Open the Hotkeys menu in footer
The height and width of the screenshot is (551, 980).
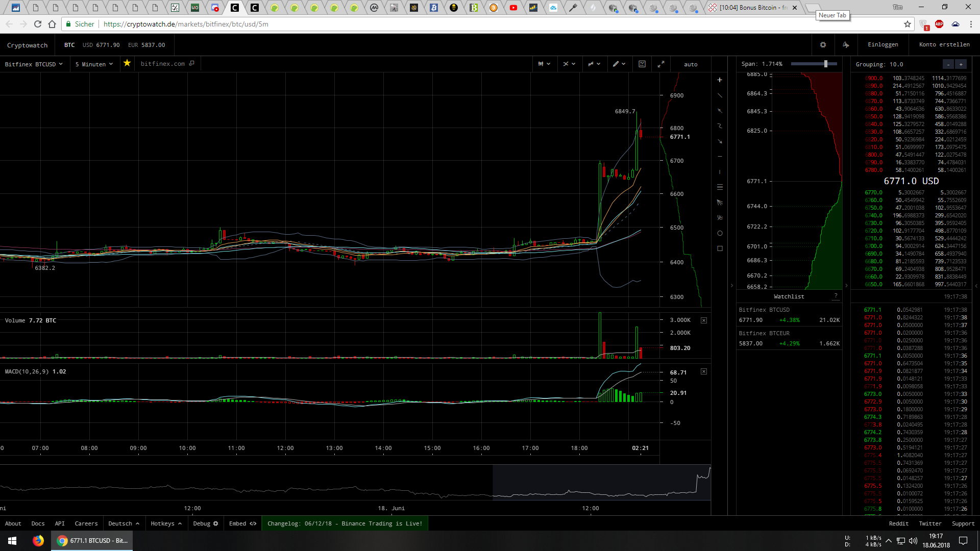click(166, 523)
